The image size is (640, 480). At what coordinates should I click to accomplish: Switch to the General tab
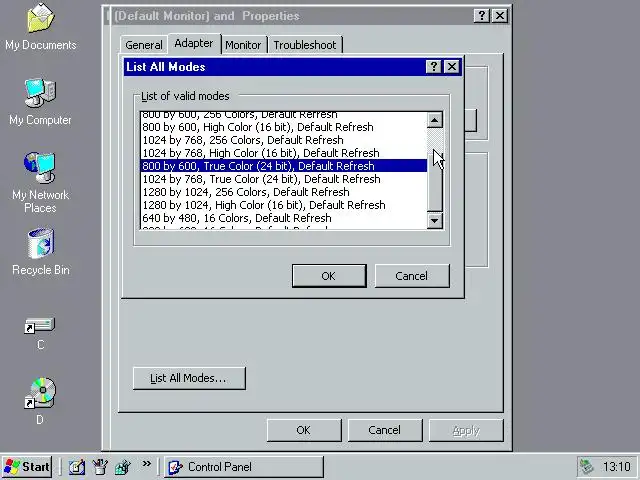point(144,45)
